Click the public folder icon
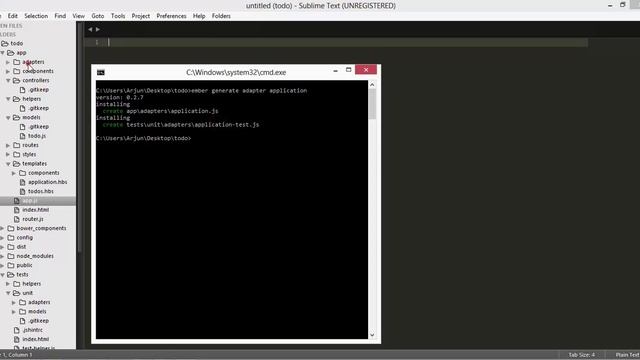640x360 pixels. pos(11,265)
